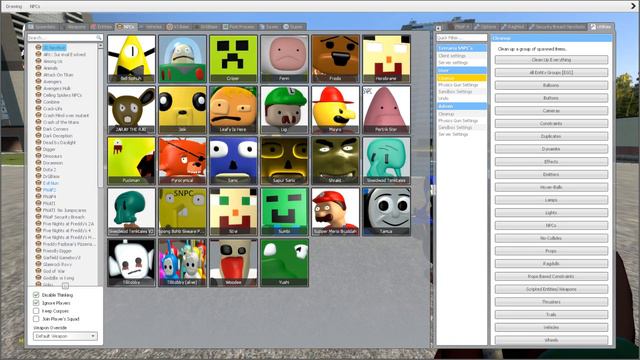640x360 pixels.
Task: Spawn the blue Sanic NPC
Action: tap(233, 161)
